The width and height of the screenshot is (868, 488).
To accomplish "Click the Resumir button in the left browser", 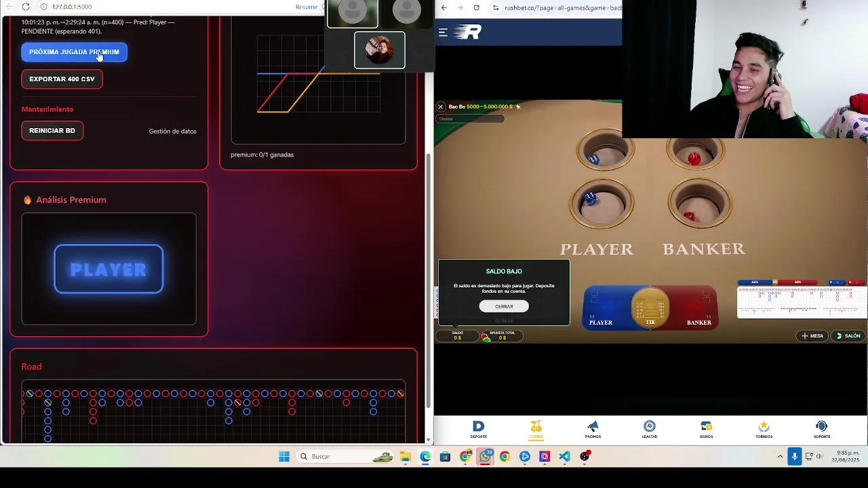I will click(x=307, y=7).
